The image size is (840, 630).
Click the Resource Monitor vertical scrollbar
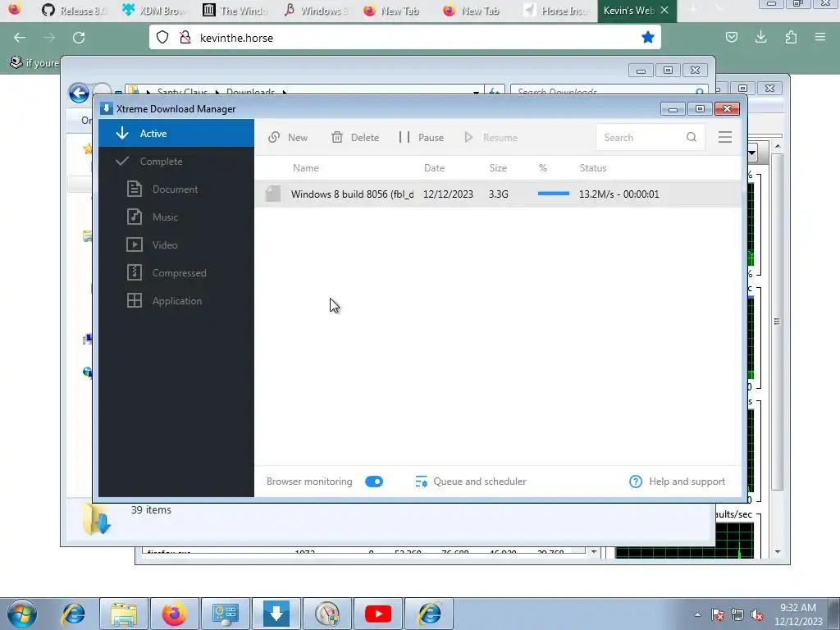point(778,322)
